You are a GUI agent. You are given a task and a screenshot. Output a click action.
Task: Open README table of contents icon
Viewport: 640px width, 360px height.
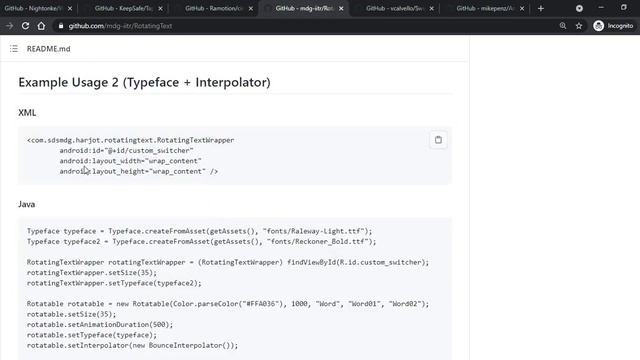[14, 49]
